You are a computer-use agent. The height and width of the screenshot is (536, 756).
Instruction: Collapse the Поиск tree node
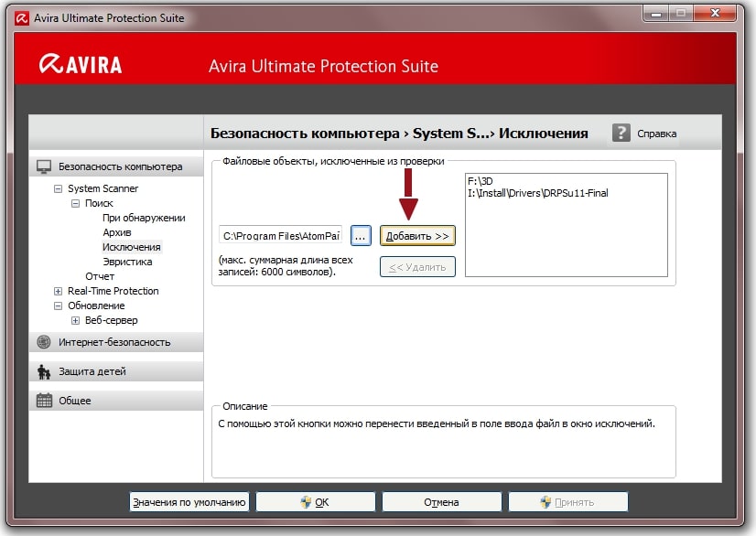(x=75, y=203)
